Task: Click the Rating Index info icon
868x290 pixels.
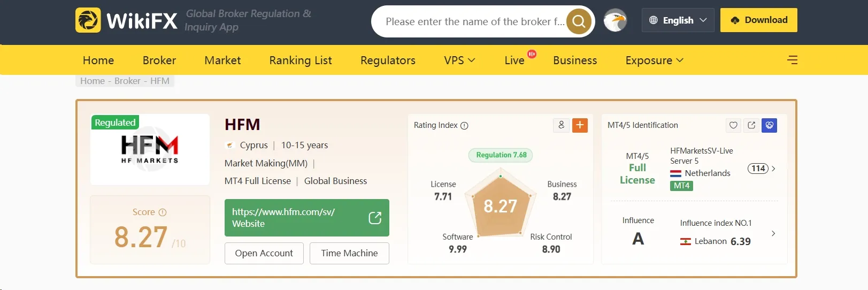Action: [464, 126]
